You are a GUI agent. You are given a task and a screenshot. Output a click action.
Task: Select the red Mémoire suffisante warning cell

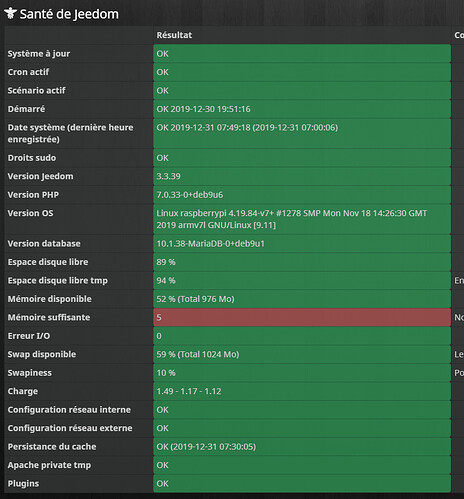(302, 317)
